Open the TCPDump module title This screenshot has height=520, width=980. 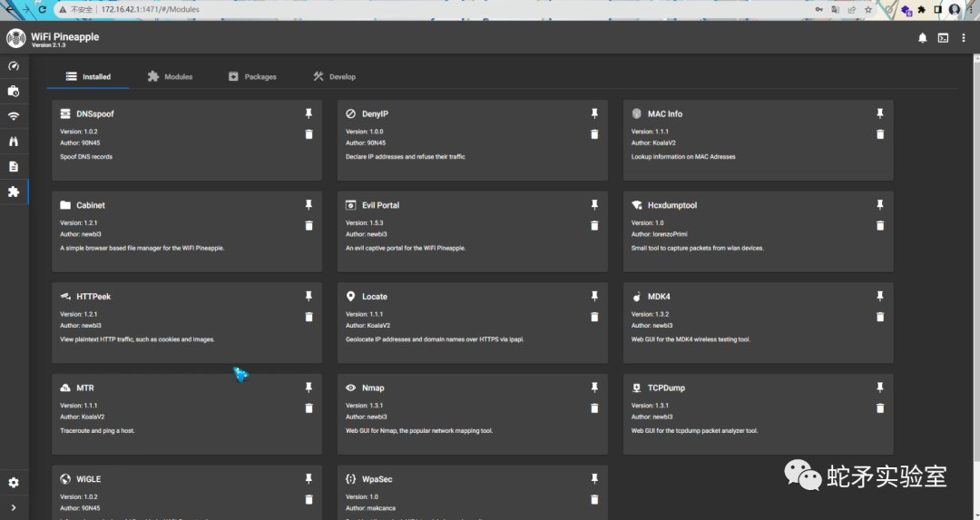[x=666, y=388]
